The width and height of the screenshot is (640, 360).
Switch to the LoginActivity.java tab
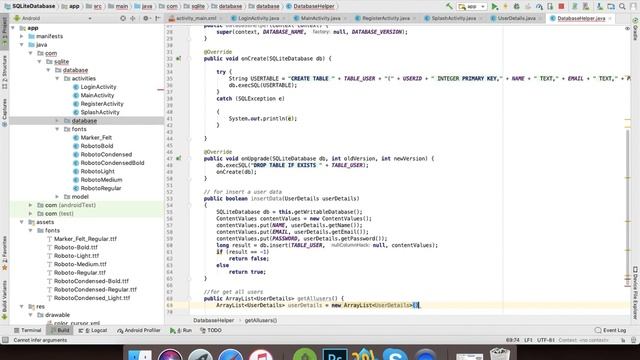tap(258, 18)
